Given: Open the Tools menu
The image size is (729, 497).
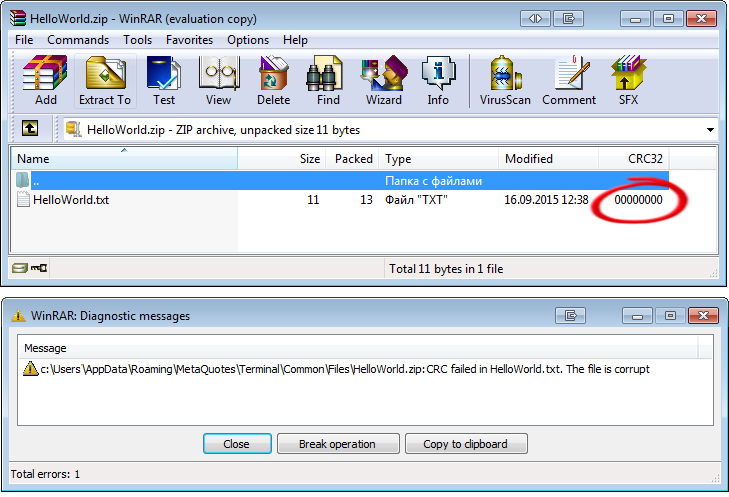Looking at the screenshot, I should [137, 40].
